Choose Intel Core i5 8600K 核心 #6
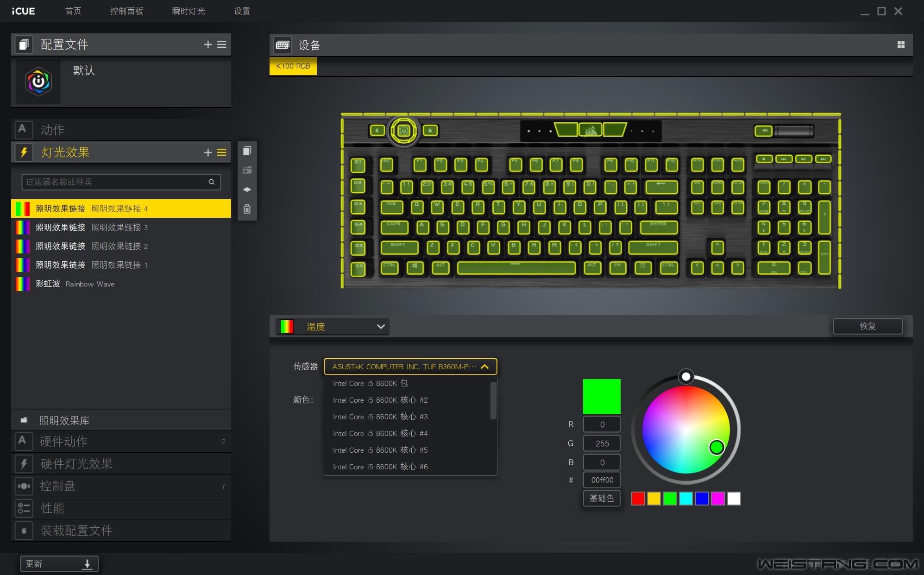 tap(408, 467)
